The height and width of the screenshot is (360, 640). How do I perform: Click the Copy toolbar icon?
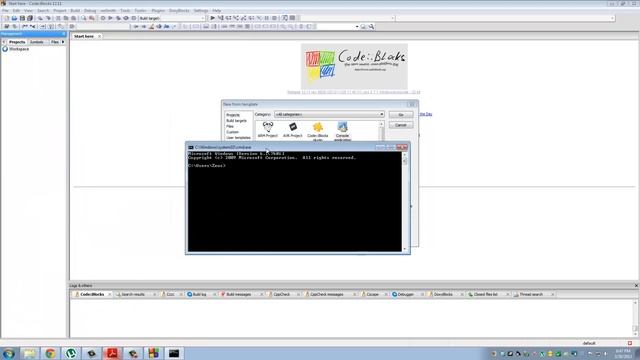click(x=66, y=18)
